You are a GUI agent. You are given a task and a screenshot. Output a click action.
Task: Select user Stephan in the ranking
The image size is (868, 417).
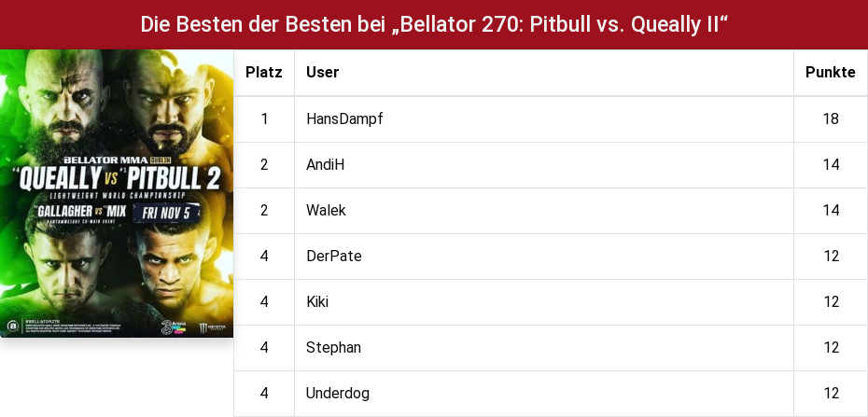[333, 348]
